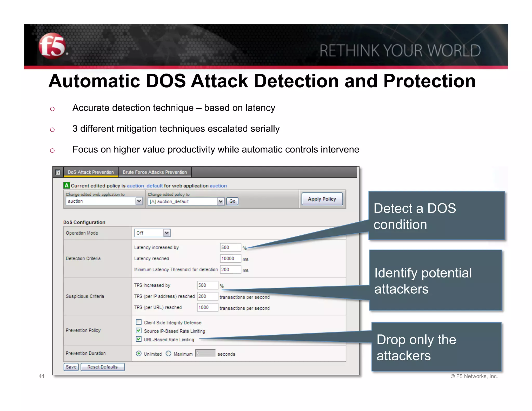
Task: Click the bullet 'Accurate detection technique – based on latency'
Action: tap(174, 108)
